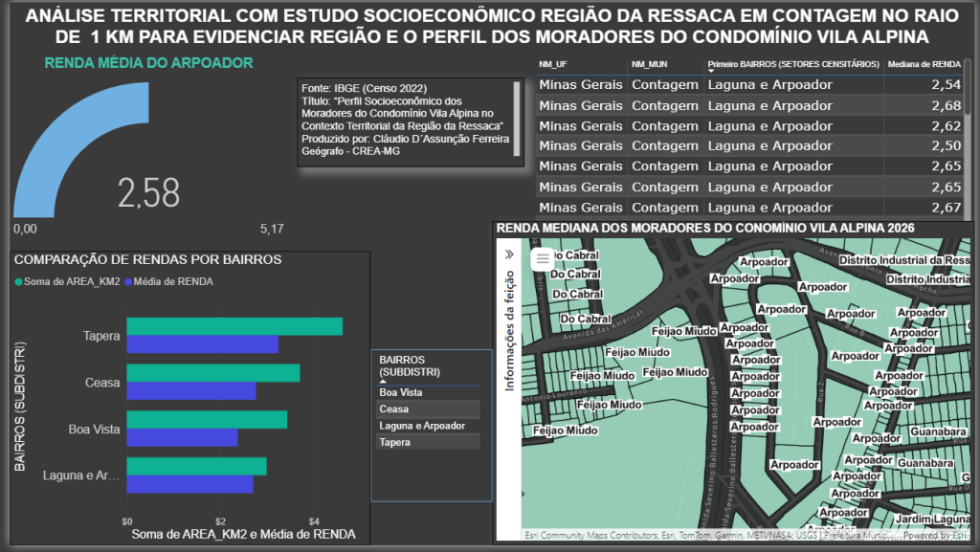The image size is (980, 552).
Task: Click the Soma de AREA_KM2 legend marker
Action: [x=18, y=281]
